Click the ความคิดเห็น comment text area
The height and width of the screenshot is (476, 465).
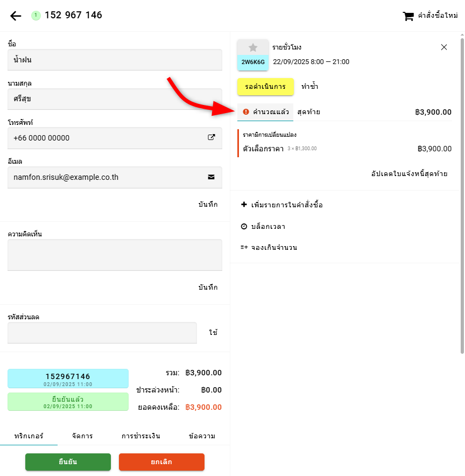[x=115, y=255]
